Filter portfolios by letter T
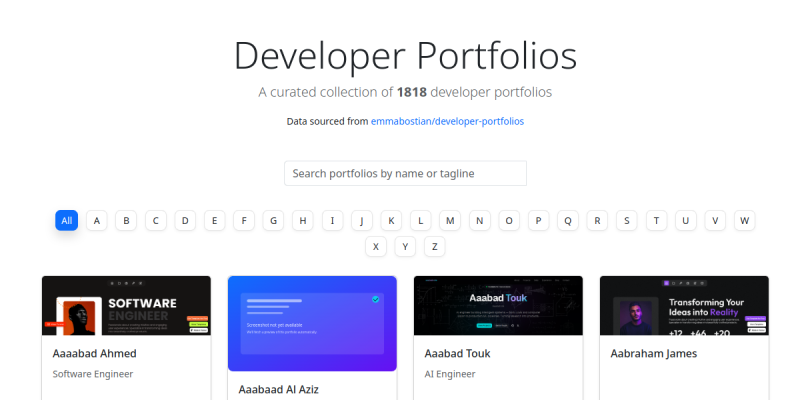The width and height of the screenshot is (800, 400). (x=656, y=220)
